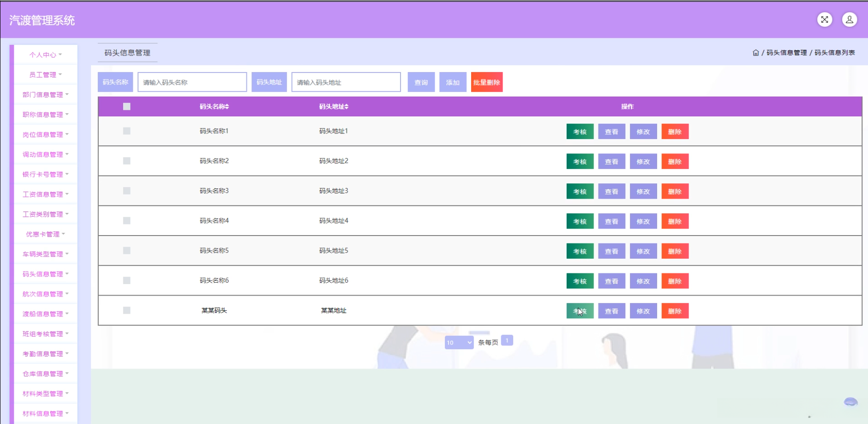Toggle fullscreen with the expand icon
This screenshot has width=868, height=424.
tap(825, 19)
